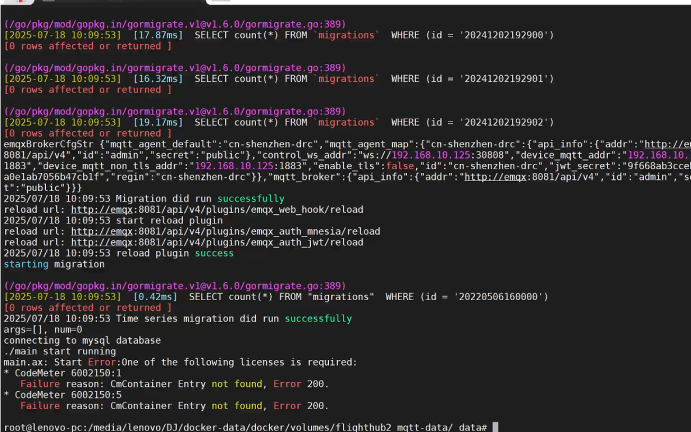Image resolution: width=691 pixels, height=432 pixels.
Task: Click migration id '20241202192901' in the query
Action: tap(504, 78)
